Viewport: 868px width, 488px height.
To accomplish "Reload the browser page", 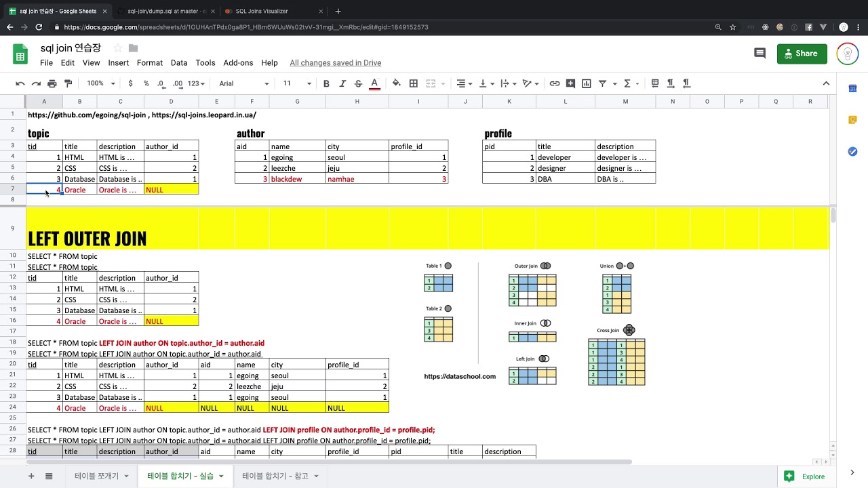I will point(39,27).
